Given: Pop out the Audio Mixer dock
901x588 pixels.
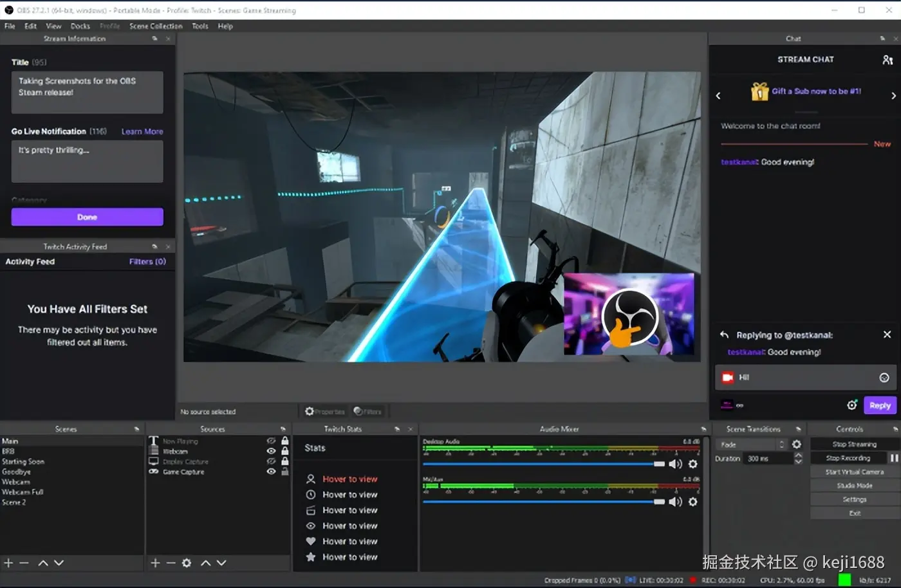Looking at the screenshot, I should [703, 429].
